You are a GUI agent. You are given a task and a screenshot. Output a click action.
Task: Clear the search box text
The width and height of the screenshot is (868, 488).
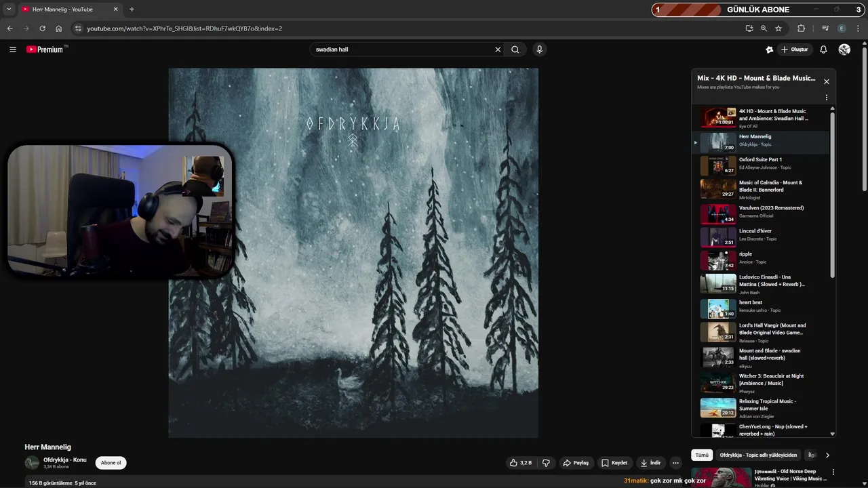[x=498, y=49]
